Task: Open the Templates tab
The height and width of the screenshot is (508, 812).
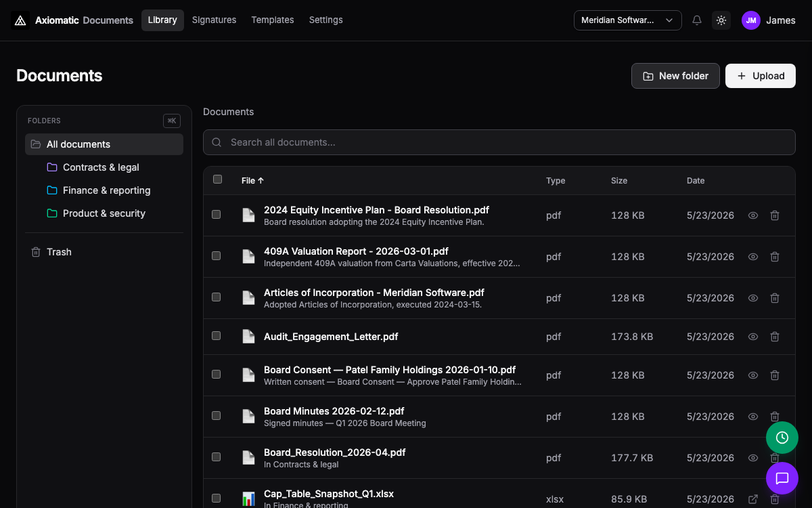Action: point(273,20)
